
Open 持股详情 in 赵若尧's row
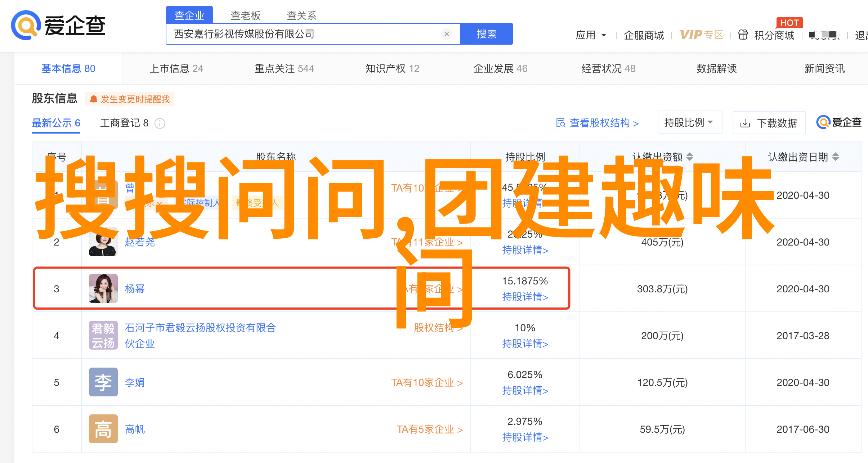point(525,250)
